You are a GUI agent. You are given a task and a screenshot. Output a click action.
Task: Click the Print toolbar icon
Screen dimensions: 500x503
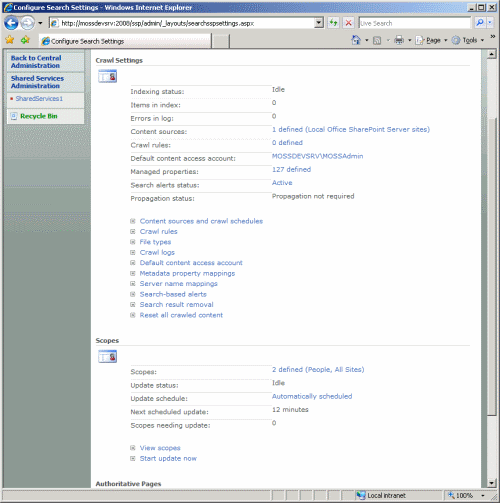click(399, 40)
